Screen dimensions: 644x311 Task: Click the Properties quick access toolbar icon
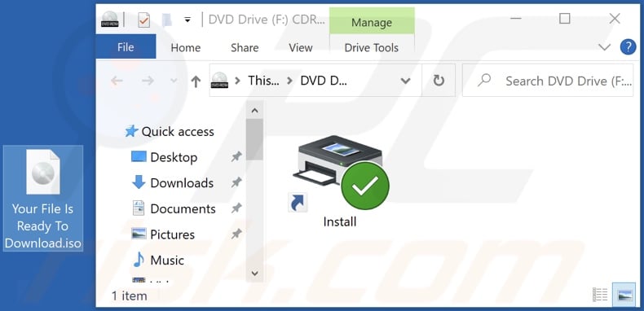click(143, 20)
